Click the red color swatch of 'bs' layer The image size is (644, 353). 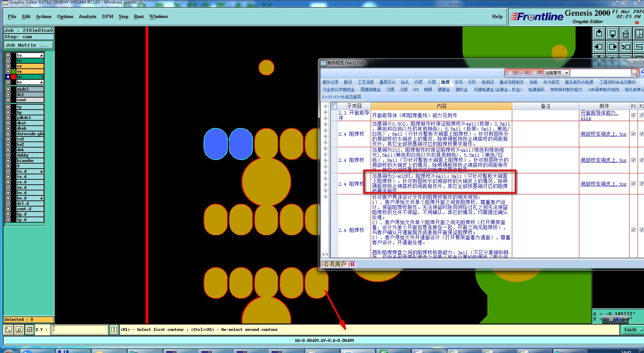pos(13,77)
